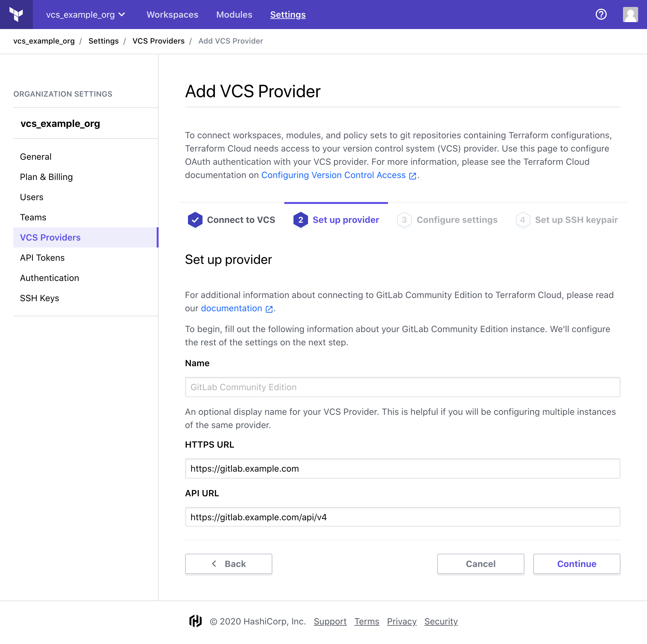647x644 pixels.
Task: Click external link icon after Configuring Version Control Access
Action: point(413,176)
